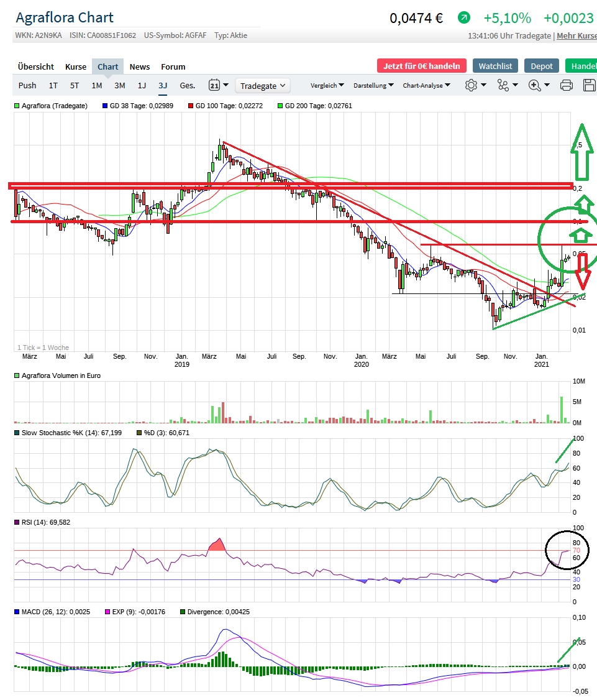This screenshot has width=597, height=700.
Task: Select the 1M time range
Action: (96, 85)
